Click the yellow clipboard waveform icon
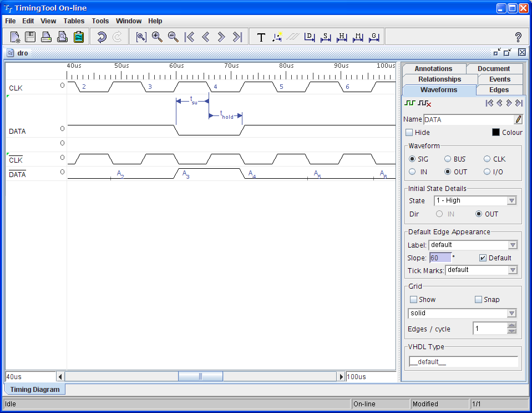This screenshot has height=413, width=532. [78, 37]
